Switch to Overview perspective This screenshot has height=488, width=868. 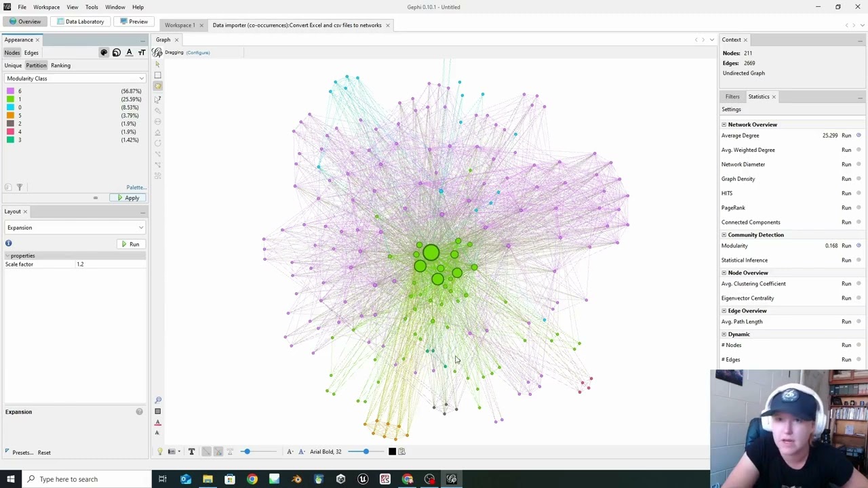tap(25, 22)
